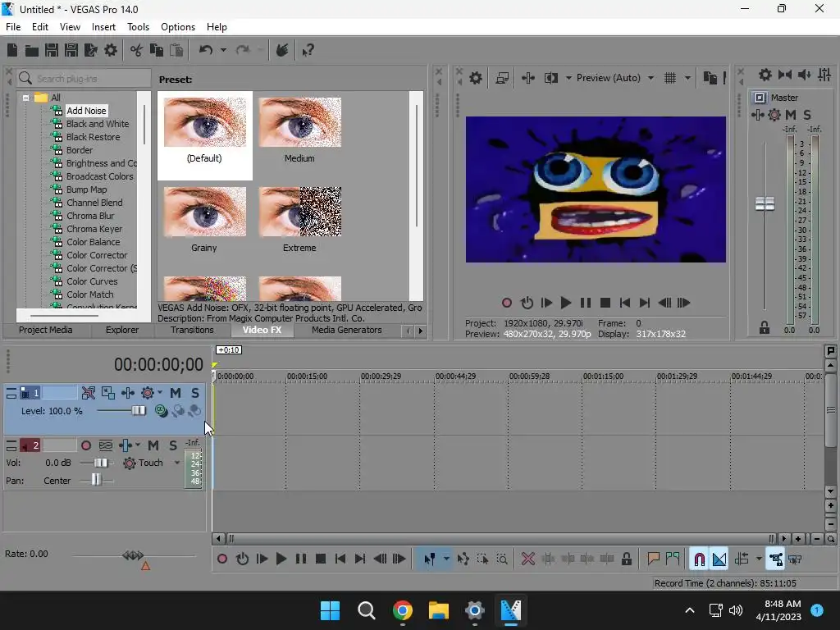Toggle preview overlays grid icon

click(670, 78)
